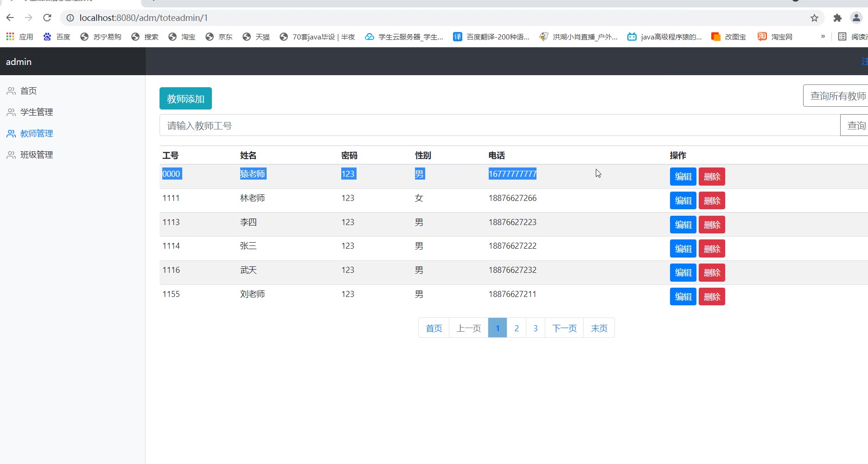868x464 pixels.
Task: Click the 教师添加 button
Action: [185, 99]
